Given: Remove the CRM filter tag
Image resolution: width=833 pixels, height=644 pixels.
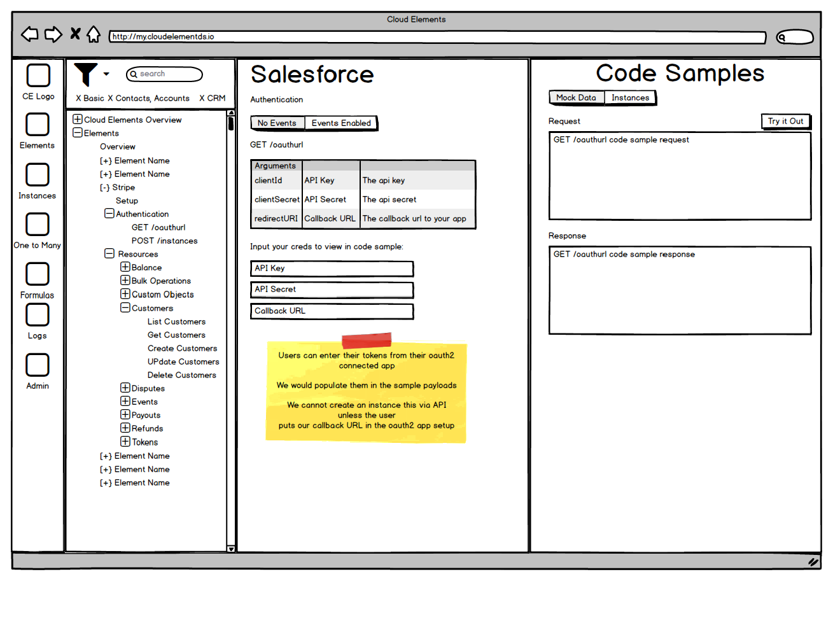Looking at the screenshot, I should [202, 99].
